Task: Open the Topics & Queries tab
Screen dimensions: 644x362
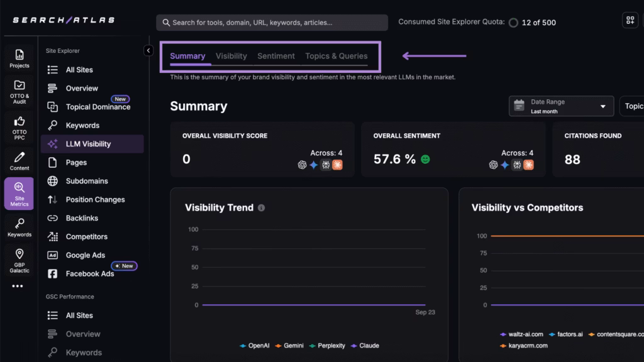Action: (x=336, y=55)
